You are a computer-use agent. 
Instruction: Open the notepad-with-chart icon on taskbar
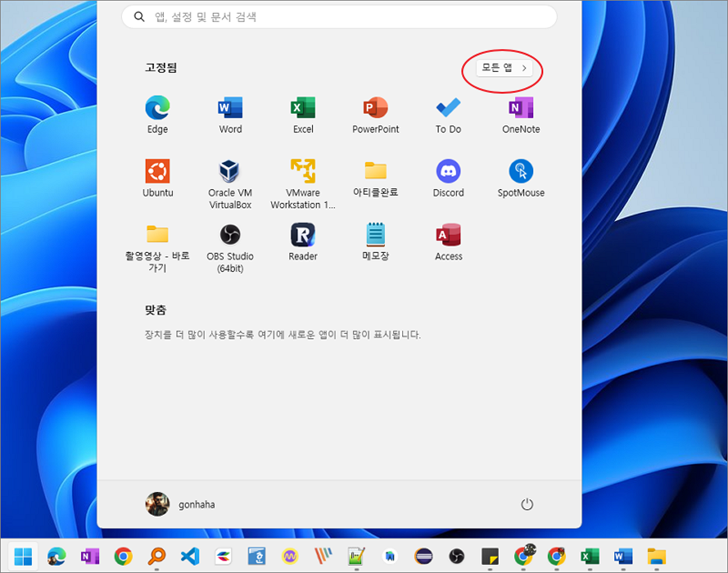(356, 557)
